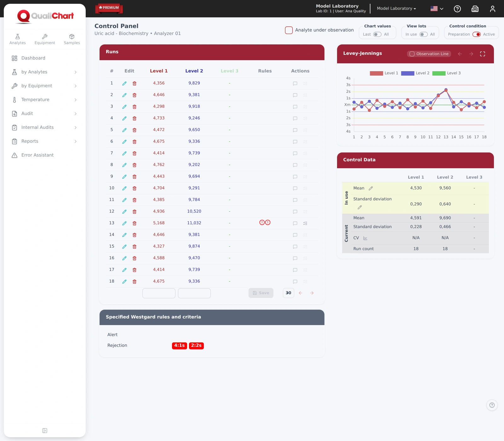
Task: Switch to the Equipment tab
Action: [45, 39]
